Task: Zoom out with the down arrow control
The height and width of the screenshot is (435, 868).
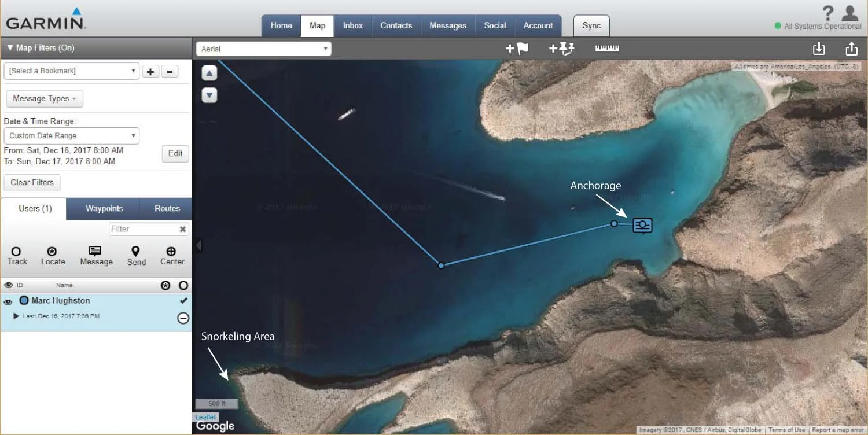Action: coord(209,95)
